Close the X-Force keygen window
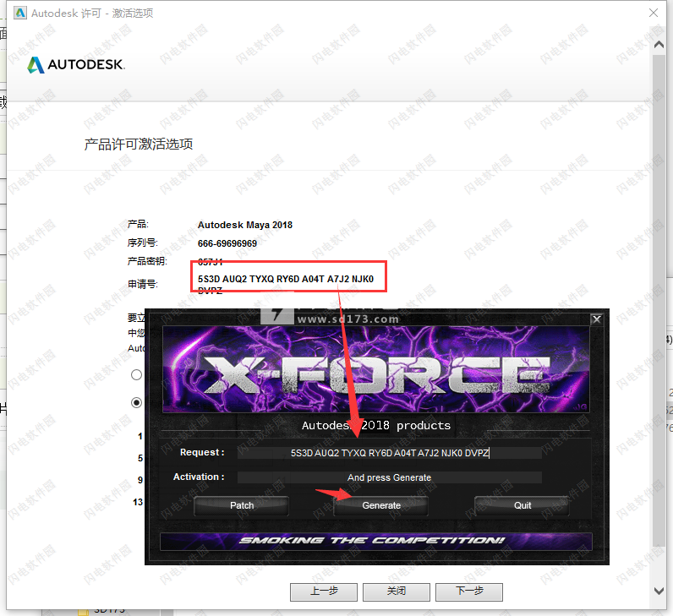 [596, 319]
